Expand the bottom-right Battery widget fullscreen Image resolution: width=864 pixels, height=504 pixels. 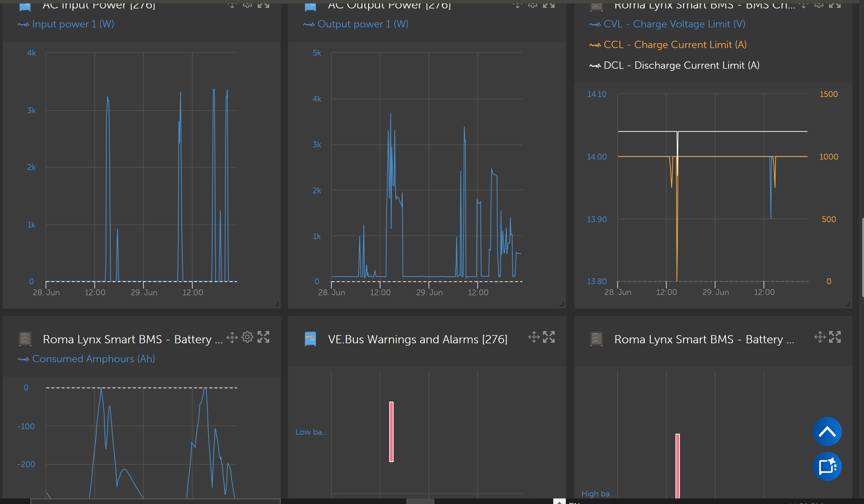[x=835, y=337]
